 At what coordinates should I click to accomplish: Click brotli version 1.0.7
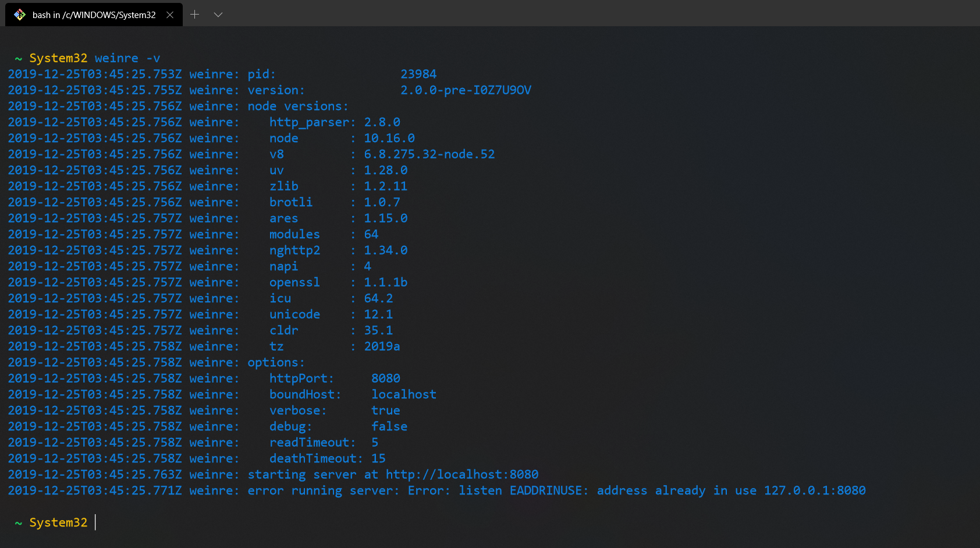[382, 202]
